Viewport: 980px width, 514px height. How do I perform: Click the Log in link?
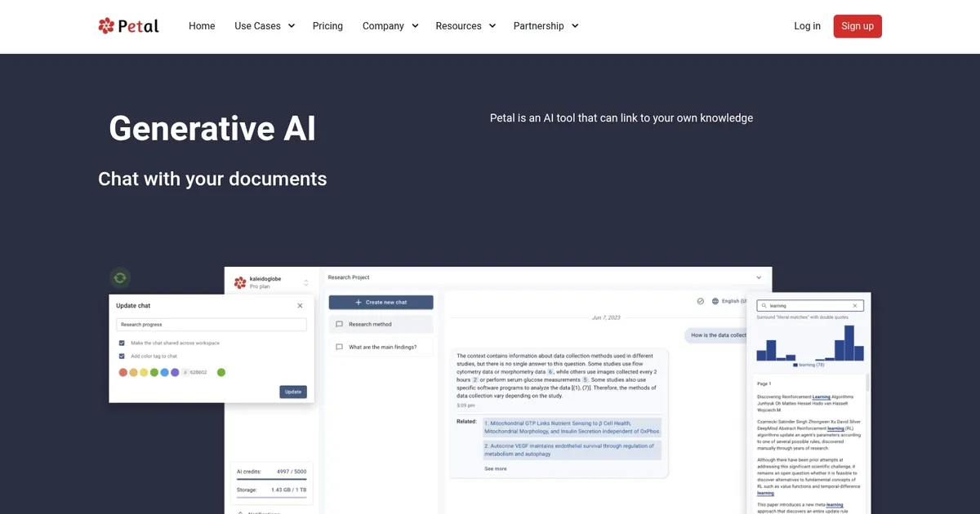click(807, 26)
